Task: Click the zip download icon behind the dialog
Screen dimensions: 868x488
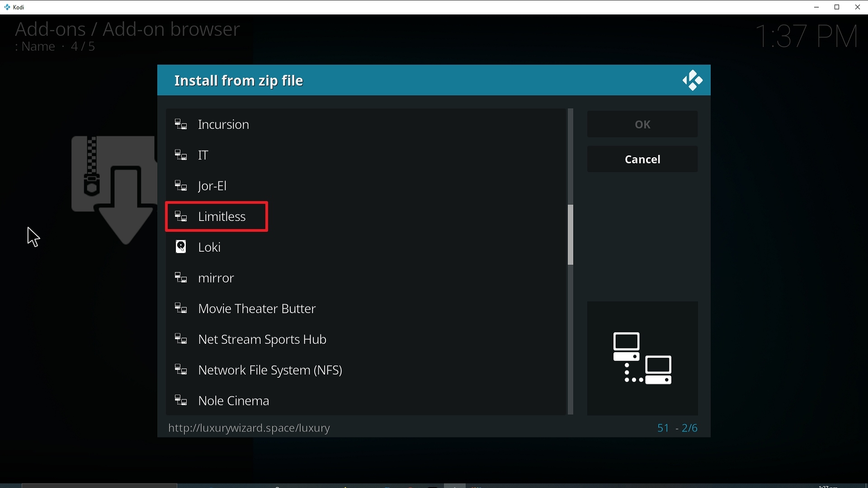Action: coord(114,190)
